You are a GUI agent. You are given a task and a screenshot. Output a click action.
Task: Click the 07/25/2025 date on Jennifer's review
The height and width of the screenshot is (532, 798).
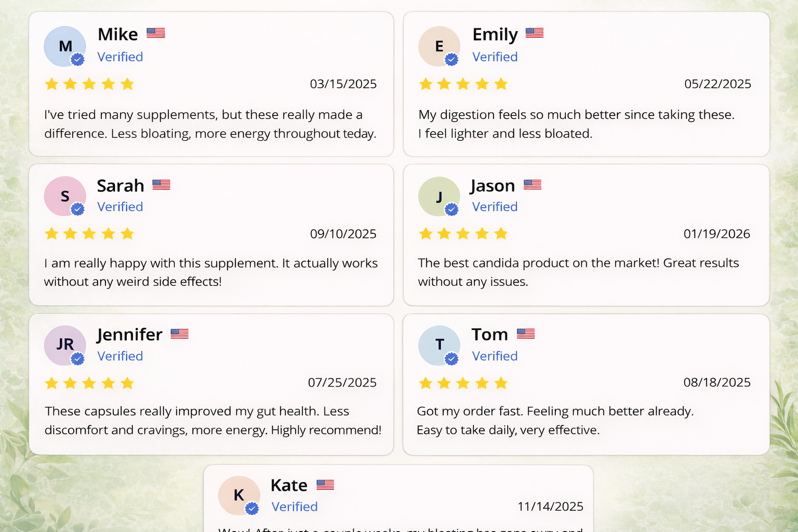click(x=342, y=383)
